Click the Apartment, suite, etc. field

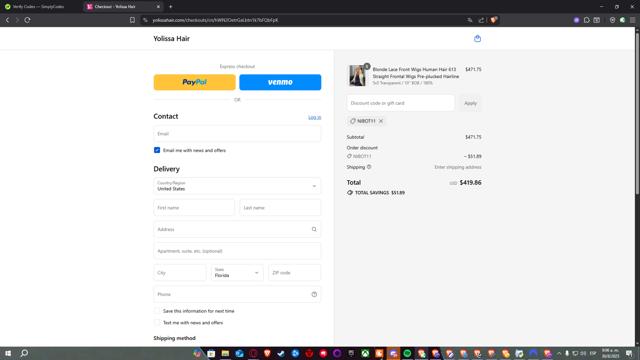237,251
